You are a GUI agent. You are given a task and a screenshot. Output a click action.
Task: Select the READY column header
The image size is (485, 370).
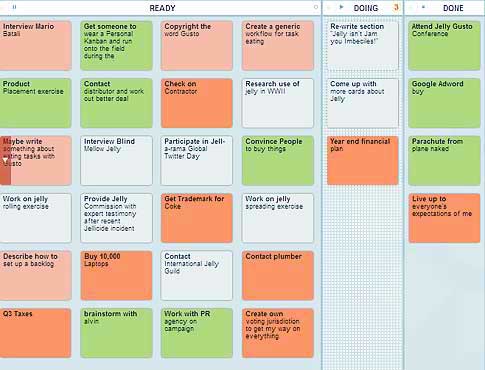point(162,8)
